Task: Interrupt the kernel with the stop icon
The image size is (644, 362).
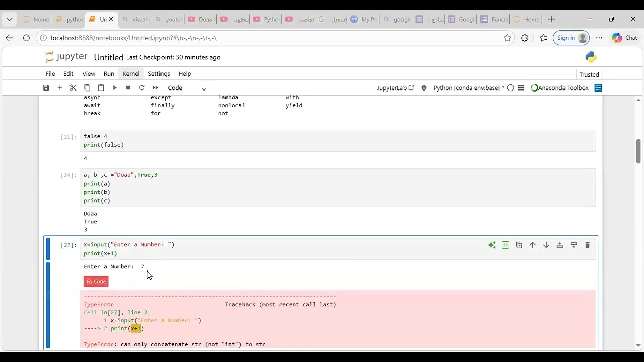Action: point(128,88)
